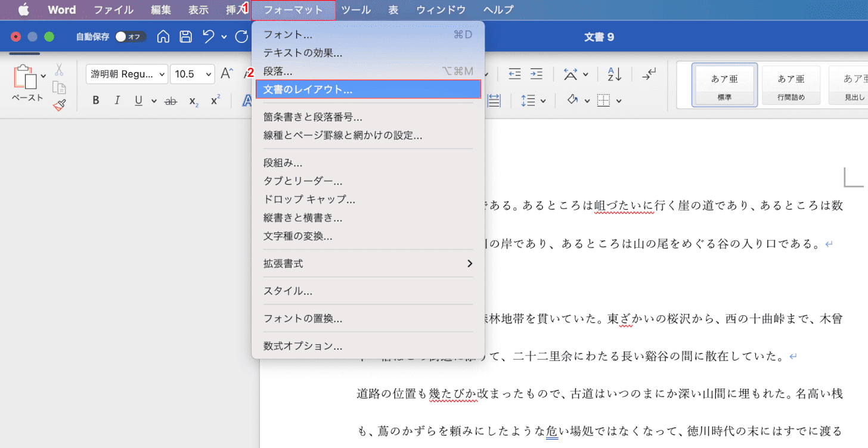
Task: Expand underline style arrow
Action: tap(154, 101)
